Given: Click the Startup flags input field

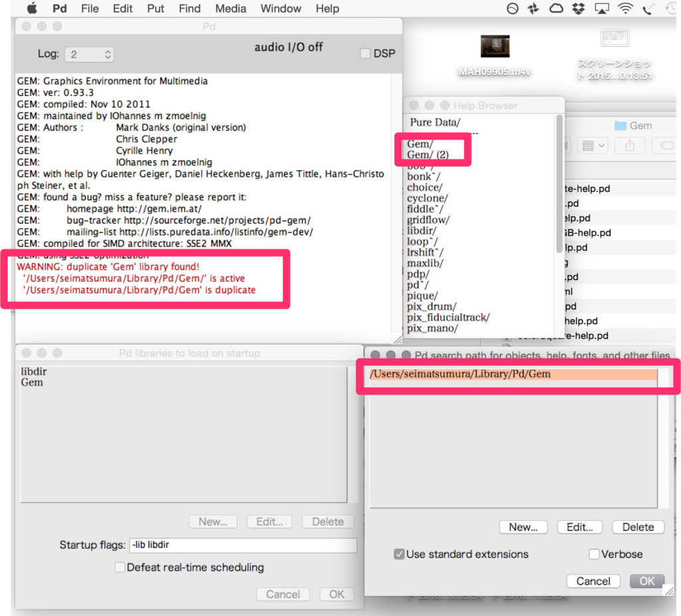Looking at the screenshot, I should click(243, 545).
